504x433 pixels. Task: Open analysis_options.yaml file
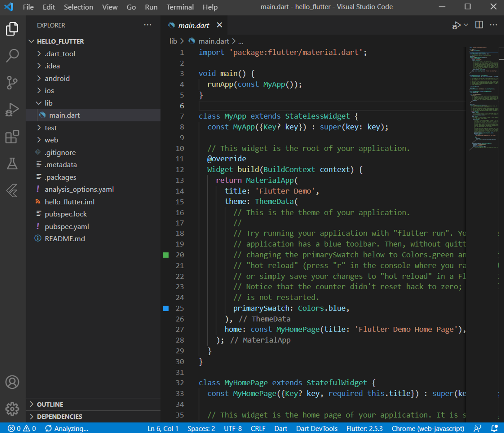click(93, 189)
